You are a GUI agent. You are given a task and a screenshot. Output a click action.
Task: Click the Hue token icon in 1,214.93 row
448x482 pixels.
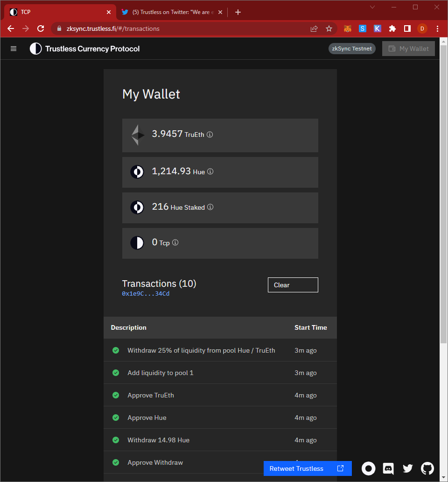[137, 172]
